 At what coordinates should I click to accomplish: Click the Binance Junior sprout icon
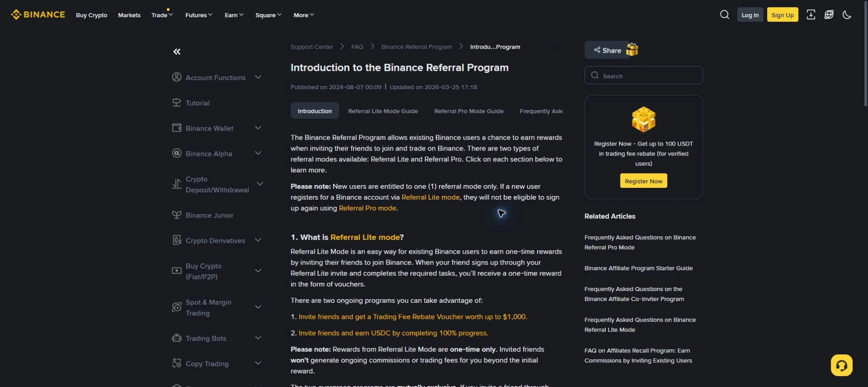pyautogui.click(x=177, y=215)
